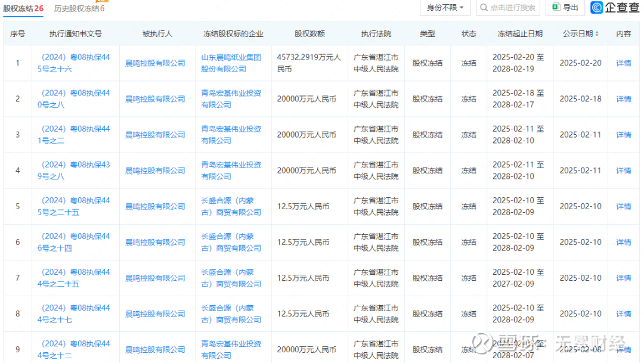Click the 点击进行搜索 search field
The width and height of the screenshot is (644, 363).
pyautogui.click(x=508, y=7)
